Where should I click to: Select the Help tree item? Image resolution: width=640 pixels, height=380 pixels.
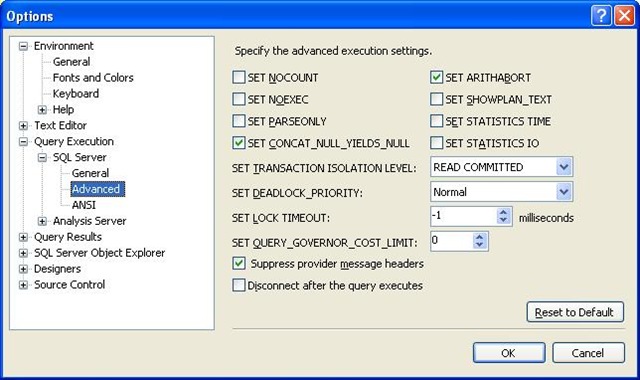tap(63, 109)
